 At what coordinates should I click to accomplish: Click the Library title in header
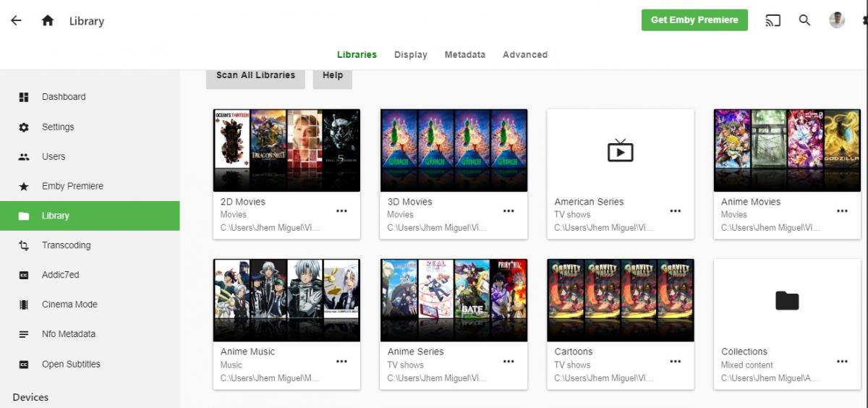(x=87, y=21)
